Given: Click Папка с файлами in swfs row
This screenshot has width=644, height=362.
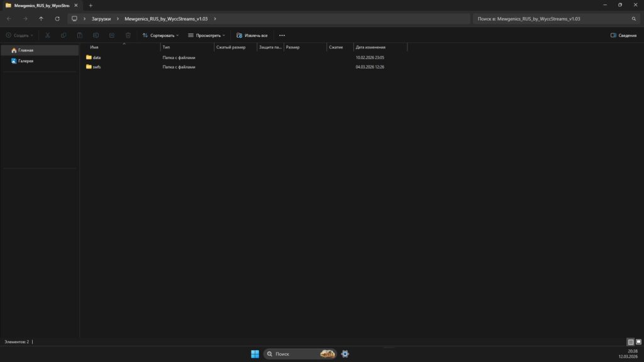Looking at the screenshot, I should pyautogui.click(x=179, y=67).
